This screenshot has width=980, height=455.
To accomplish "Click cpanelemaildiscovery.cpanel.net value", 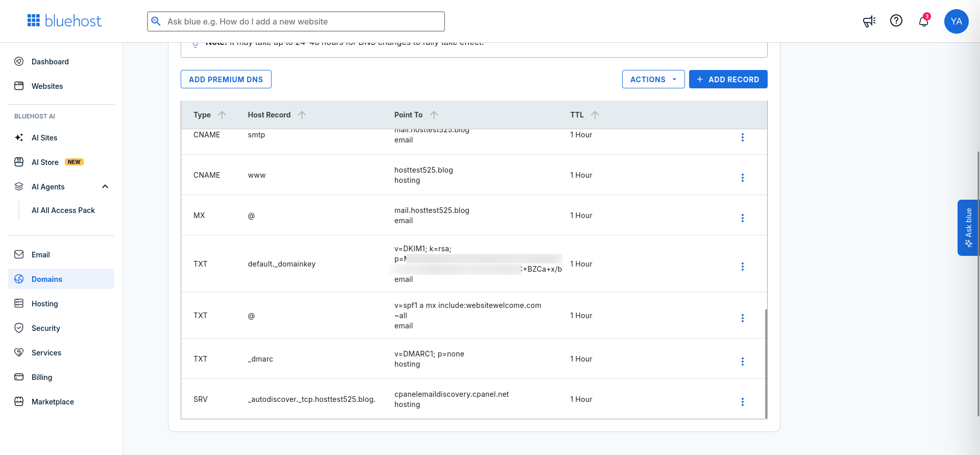I will click(452, 394).
